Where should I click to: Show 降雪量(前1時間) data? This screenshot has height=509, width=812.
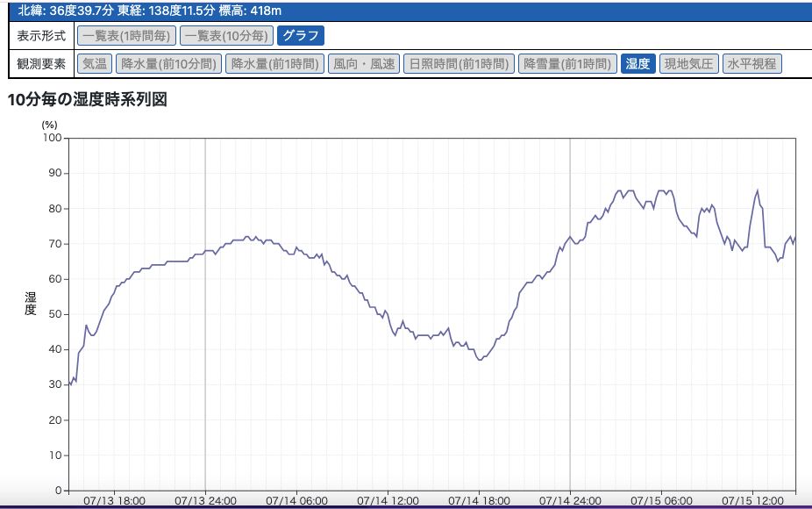tap(567, 64)
